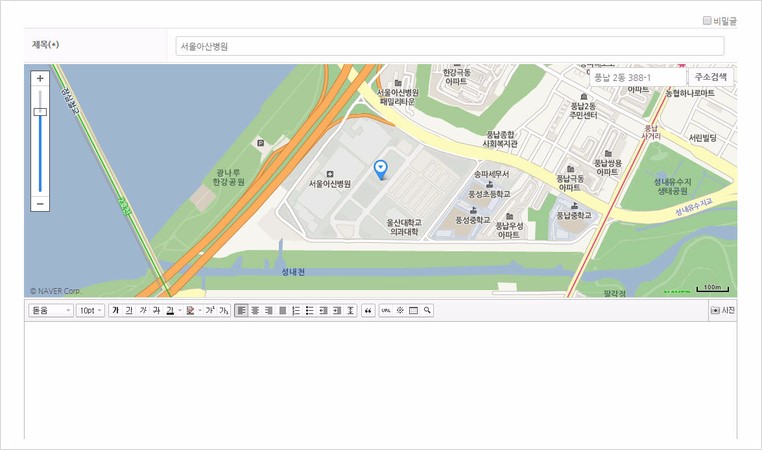762x450 pixels.
Task: Adjust line spacing
Action: [350, 311]
